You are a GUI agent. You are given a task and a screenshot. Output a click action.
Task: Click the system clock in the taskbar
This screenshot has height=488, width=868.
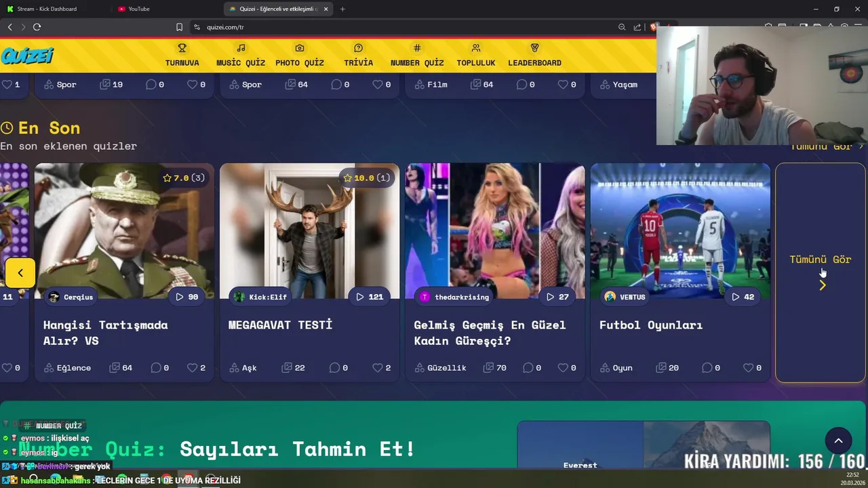(x=851, y=479)
